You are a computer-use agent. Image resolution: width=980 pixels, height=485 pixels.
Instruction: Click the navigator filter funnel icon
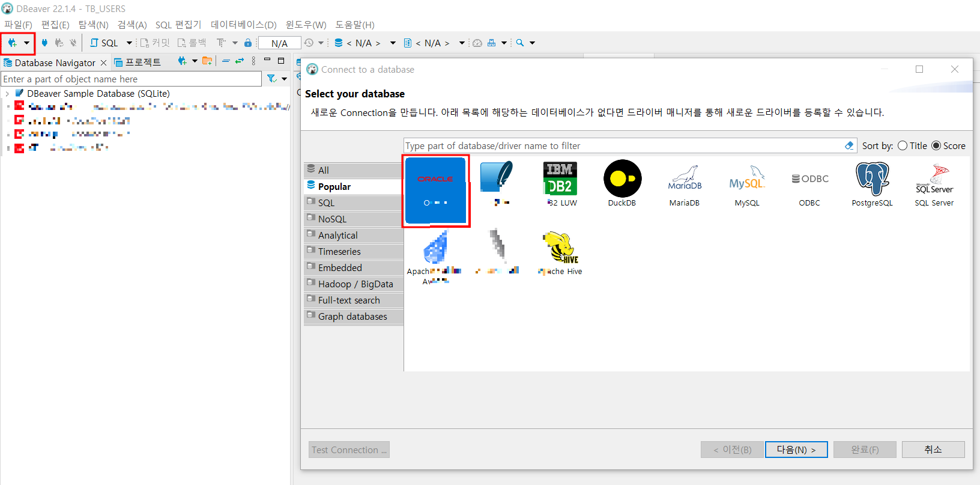tap(272, 79)
